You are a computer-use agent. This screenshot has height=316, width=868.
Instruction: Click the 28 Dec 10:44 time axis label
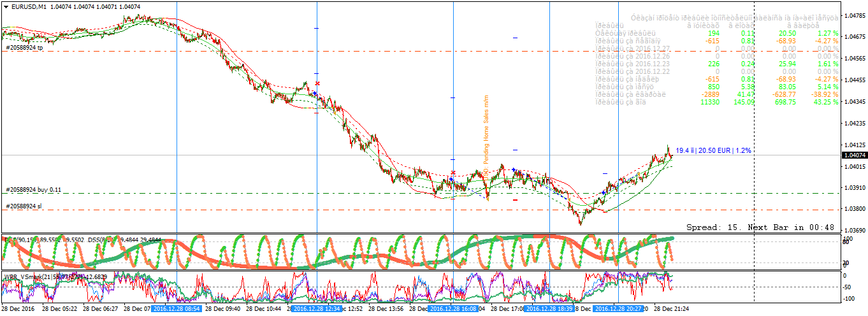coord(263,309)
